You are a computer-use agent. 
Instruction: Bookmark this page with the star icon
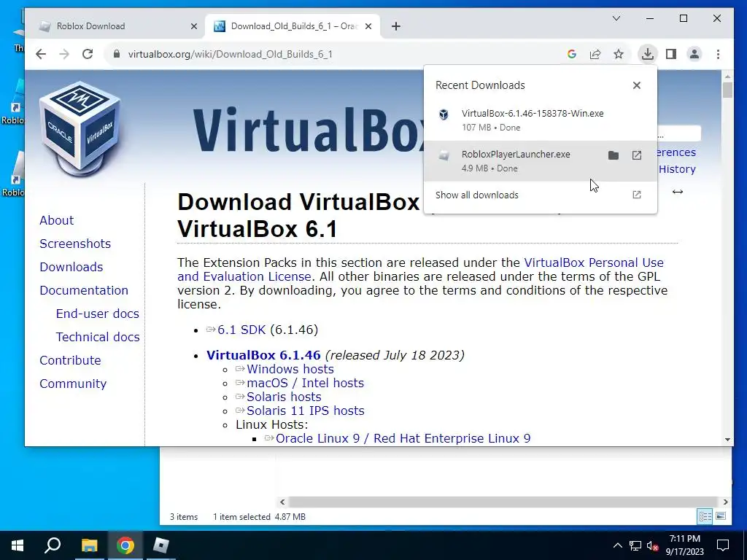[x=619, y=54]
